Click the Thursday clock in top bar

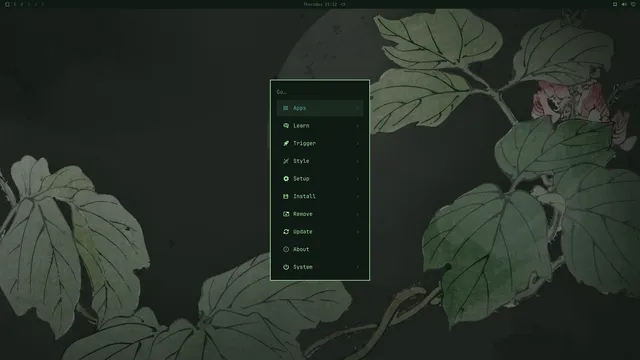pos(320,4)
